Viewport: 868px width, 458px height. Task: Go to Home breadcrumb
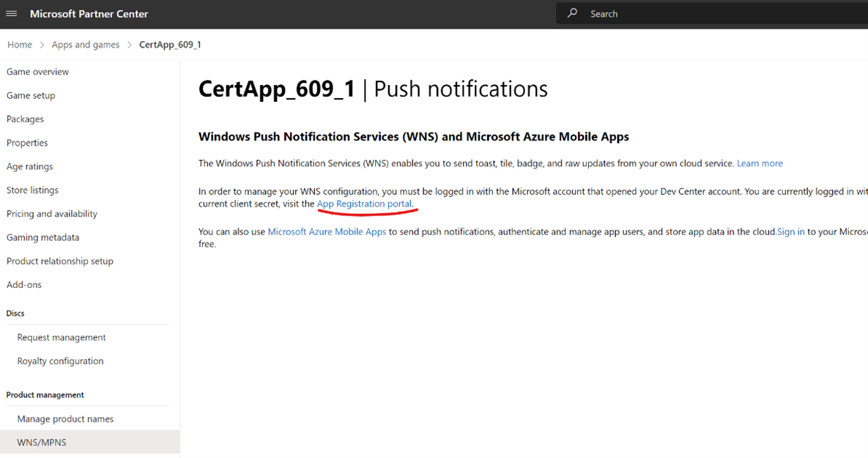tap(19, 45)
